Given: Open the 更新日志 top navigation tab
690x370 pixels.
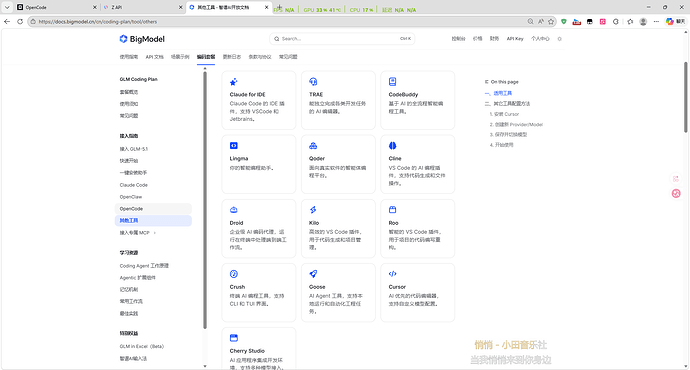Looking at the screenshot, I should click(231, 57).
